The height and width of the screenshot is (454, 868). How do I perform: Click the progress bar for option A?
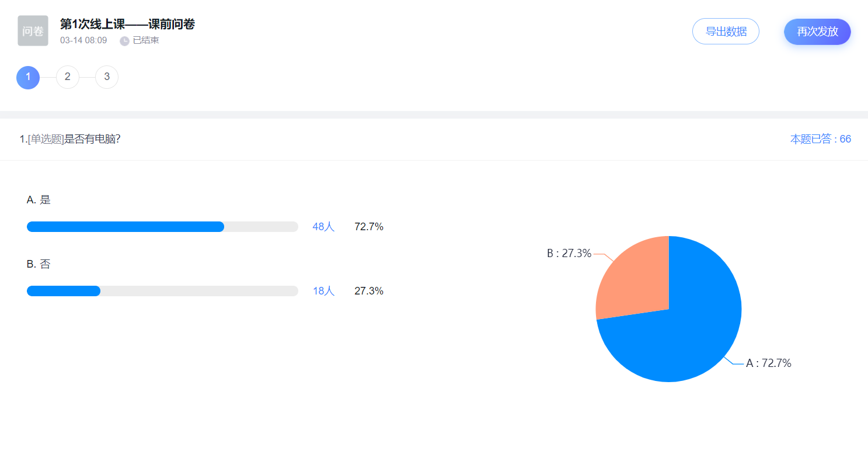tap(162, 227)
